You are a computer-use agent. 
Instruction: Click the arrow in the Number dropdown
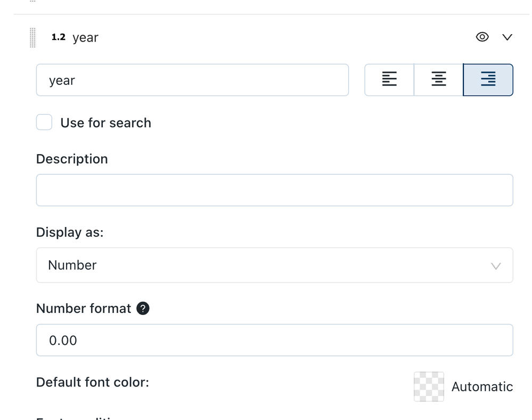click(x=496, y=265)
